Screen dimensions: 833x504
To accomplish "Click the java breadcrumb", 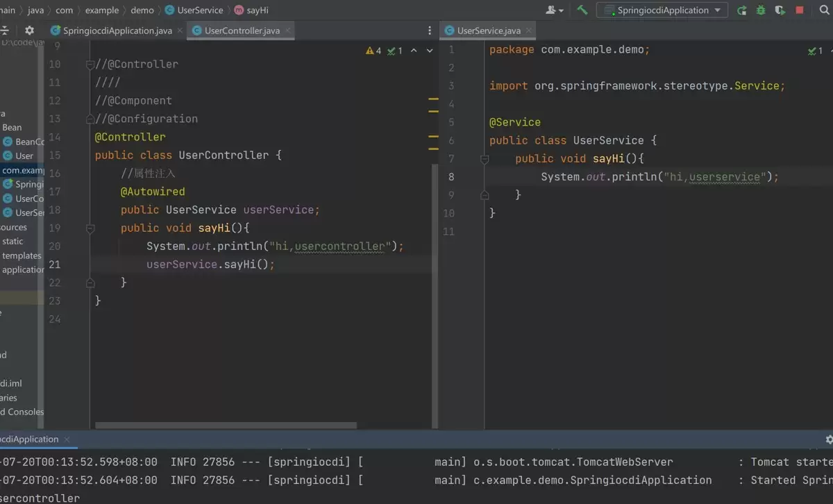I will (35, 10).
